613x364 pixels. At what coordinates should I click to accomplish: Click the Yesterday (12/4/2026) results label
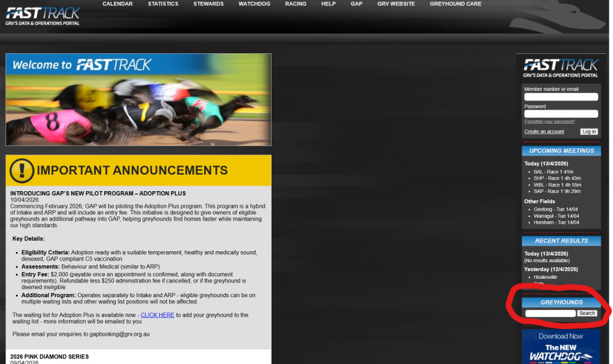tap(551, 270)
